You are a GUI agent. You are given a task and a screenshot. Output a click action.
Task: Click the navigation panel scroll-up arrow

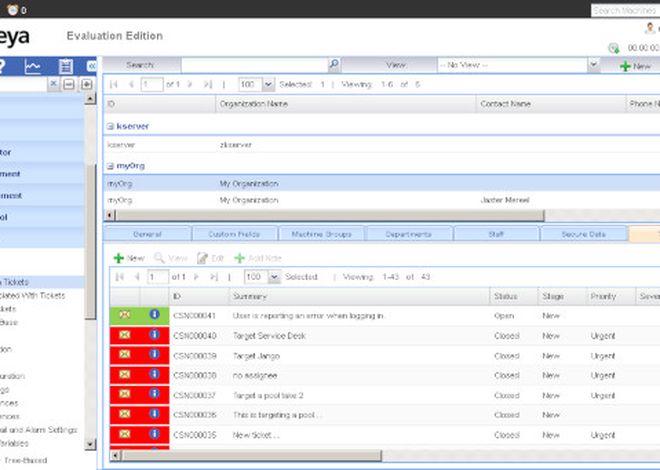[x=90, y=99]
